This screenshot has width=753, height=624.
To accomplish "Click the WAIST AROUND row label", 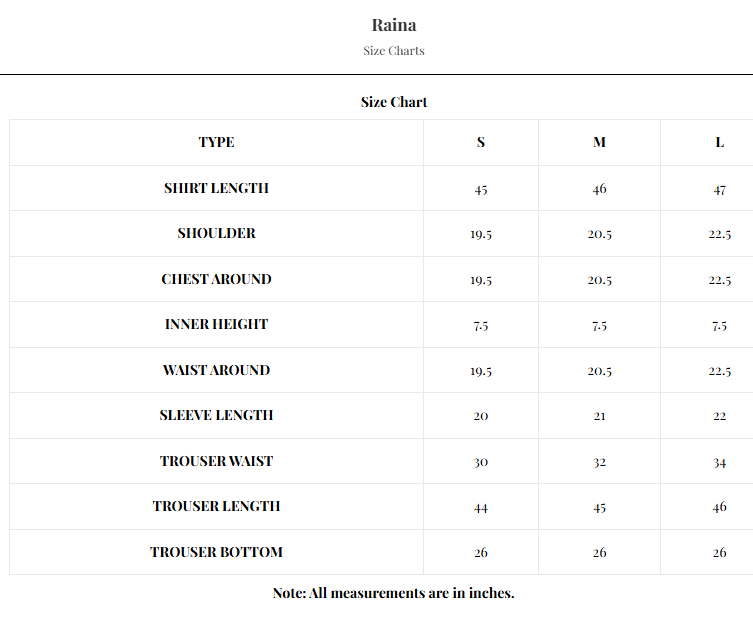I will 216,370.
